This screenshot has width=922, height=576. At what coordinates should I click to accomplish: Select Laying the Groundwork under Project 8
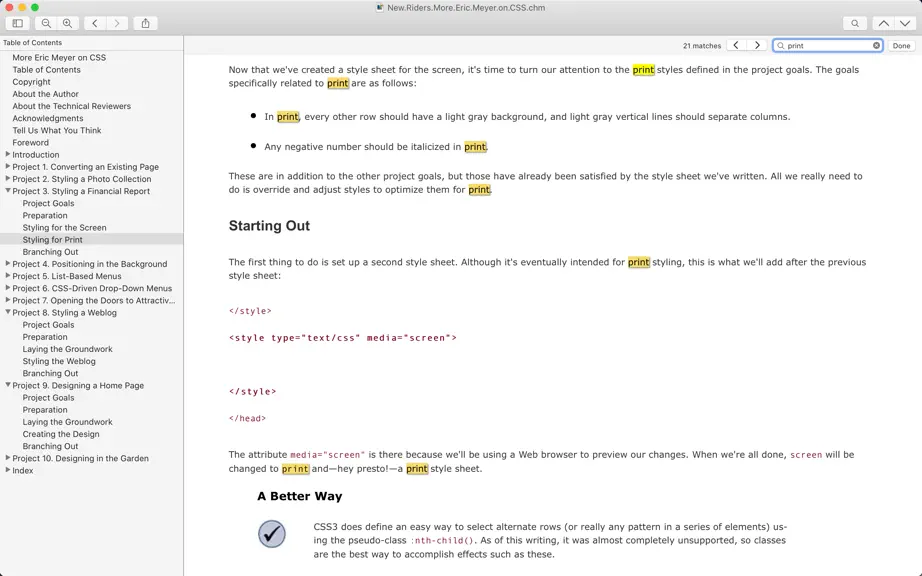[x=68, y=349]
